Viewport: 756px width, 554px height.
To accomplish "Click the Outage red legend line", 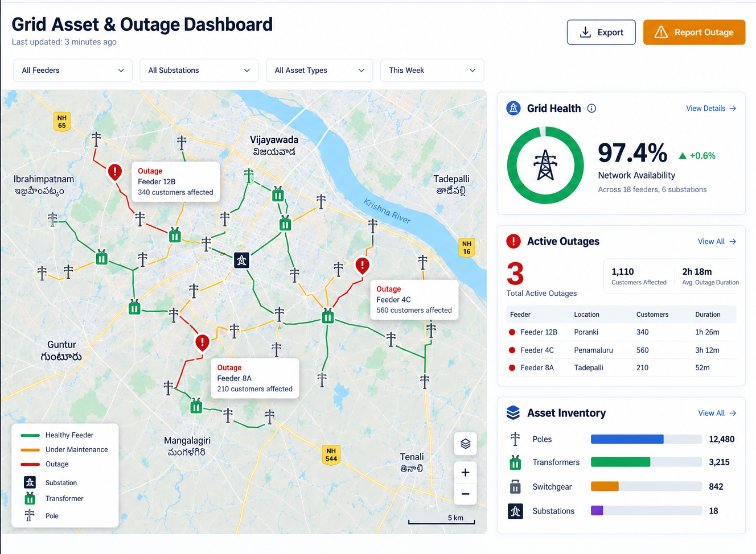I will tap(30, 464).
